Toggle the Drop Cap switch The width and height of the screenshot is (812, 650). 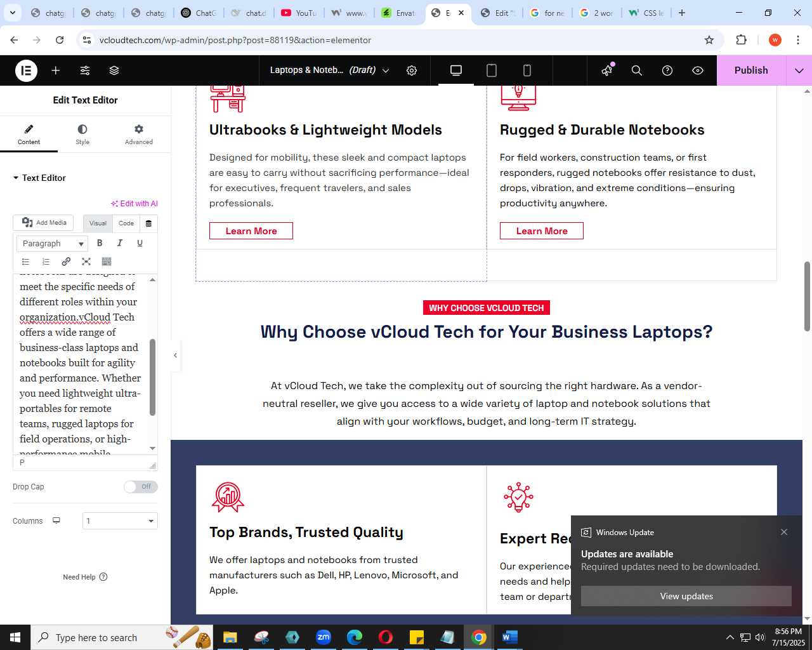click(141, 487)
